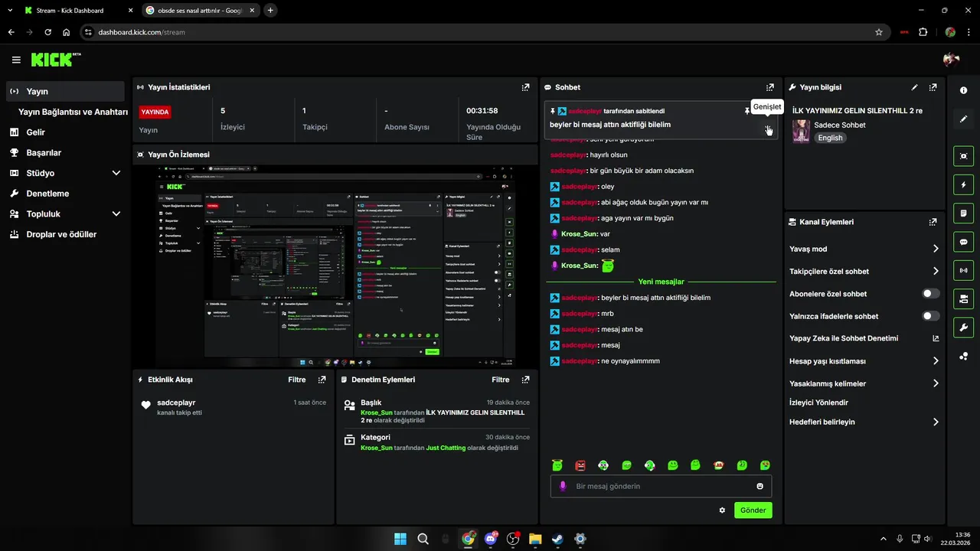Click the three-dots icon at right rail bottom
The width and height of the screenshot is (980, 551).
(x=963, y=356)
